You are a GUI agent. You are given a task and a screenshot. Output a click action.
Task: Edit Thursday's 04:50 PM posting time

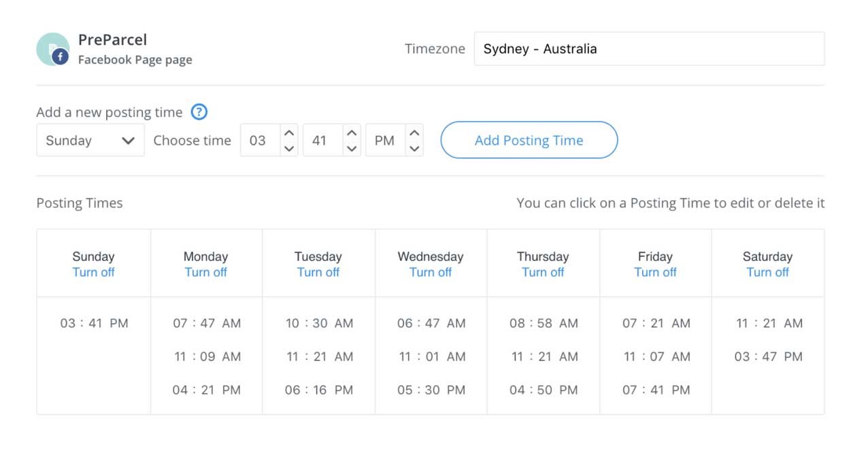click(x=544, y=390)
